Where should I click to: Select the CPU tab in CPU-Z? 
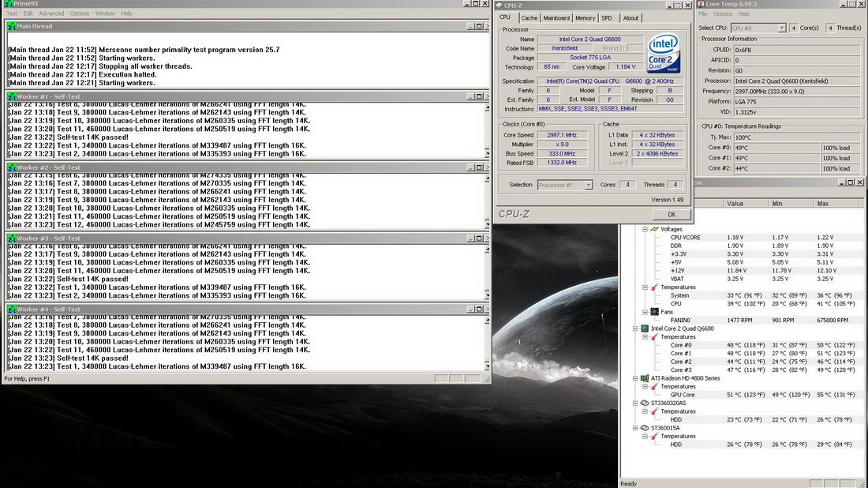(505, 17)
